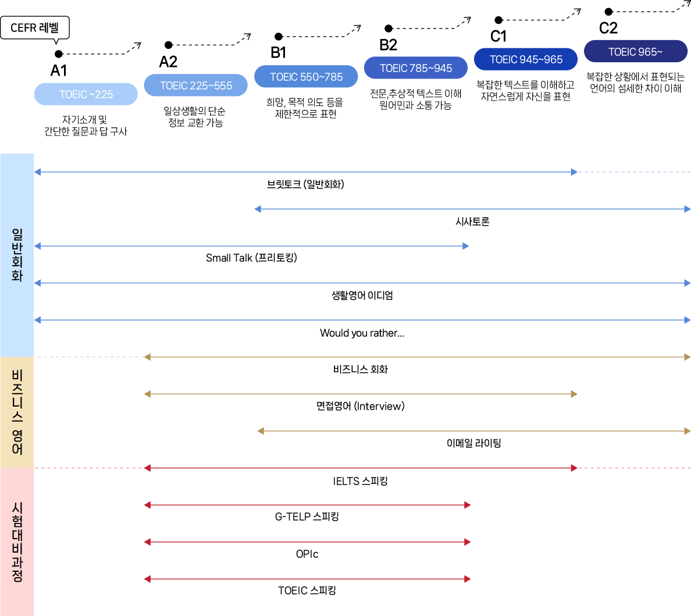Open the IELTS 스피킹 course
The height and width of the screenshot is (616, 691).
point(361,481)
